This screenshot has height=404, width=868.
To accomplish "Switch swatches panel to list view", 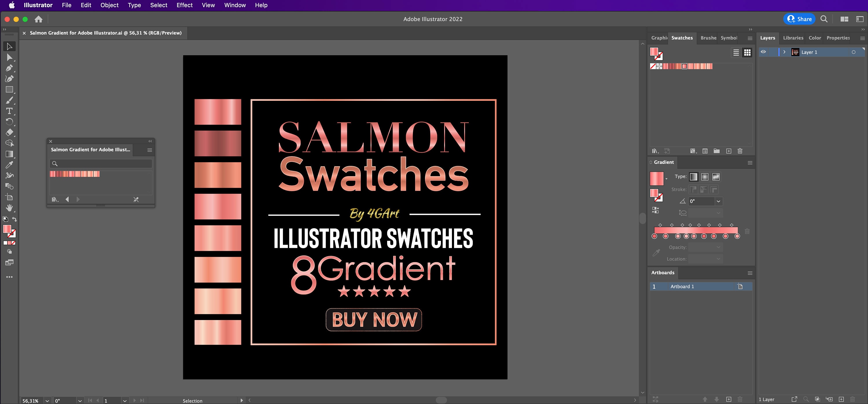I will (x=736, y=52).
